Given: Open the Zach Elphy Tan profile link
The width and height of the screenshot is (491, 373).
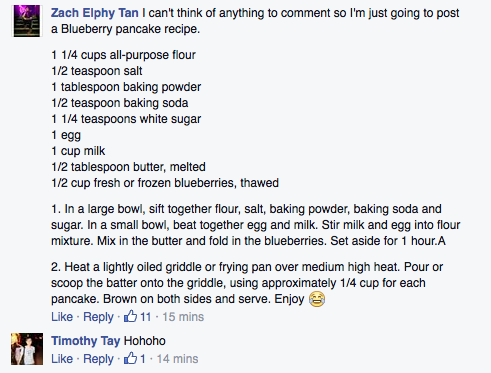Looking at the screenshot, I should point(95,13).
